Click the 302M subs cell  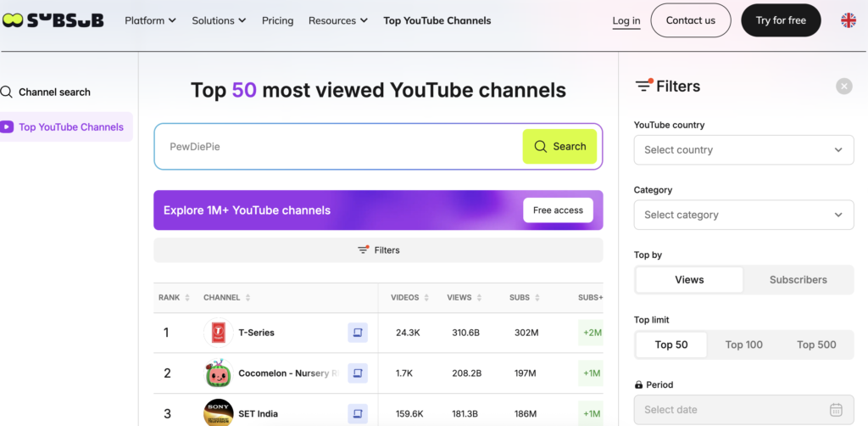point(527,333)
